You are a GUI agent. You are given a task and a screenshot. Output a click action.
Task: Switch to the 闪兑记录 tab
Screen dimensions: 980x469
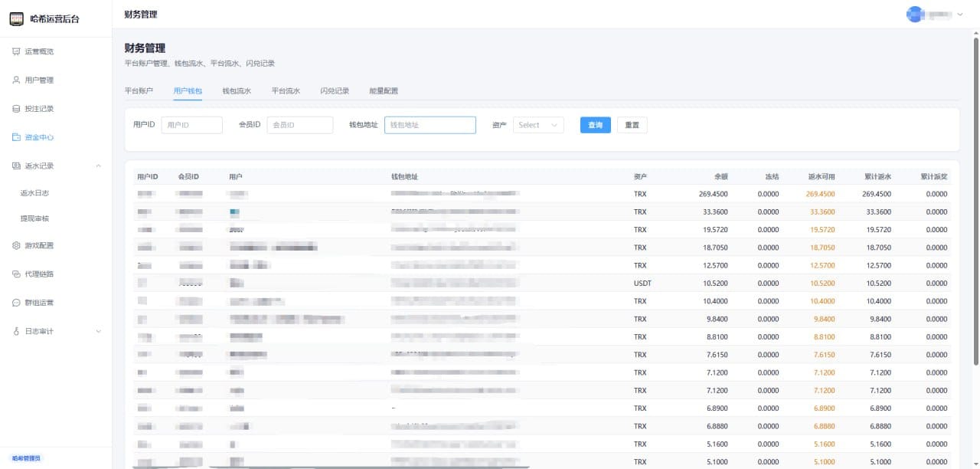335,90
